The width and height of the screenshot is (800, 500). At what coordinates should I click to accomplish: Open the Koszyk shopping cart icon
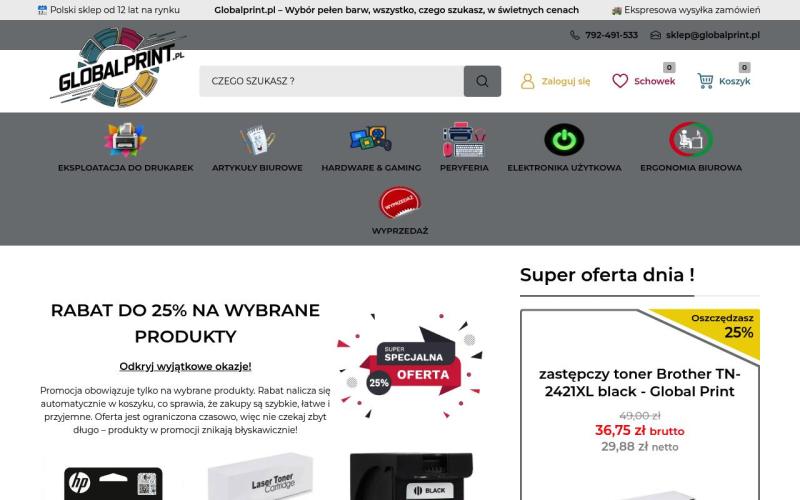point(705,81)
